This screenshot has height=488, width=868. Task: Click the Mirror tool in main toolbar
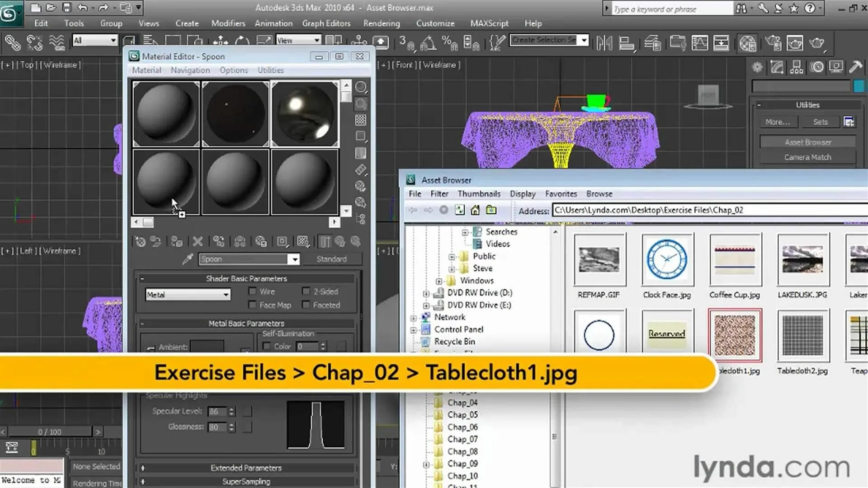pos(604,43)
